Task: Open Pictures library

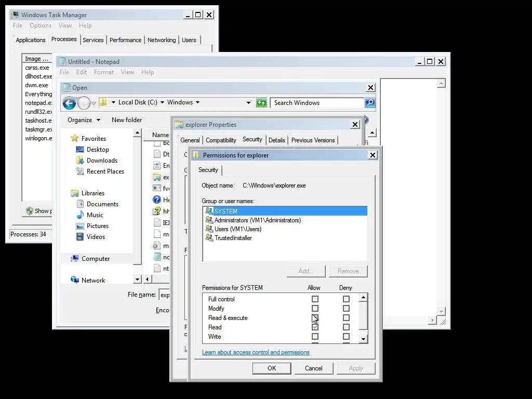Action: 97,226
